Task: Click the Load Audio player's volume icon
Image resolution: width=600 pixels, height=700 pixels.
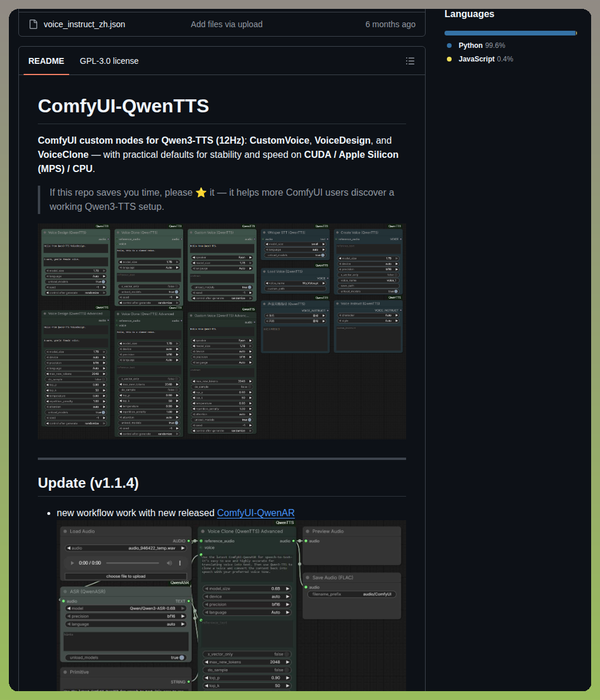Action: pyautogui.click(x=170, y=563)
